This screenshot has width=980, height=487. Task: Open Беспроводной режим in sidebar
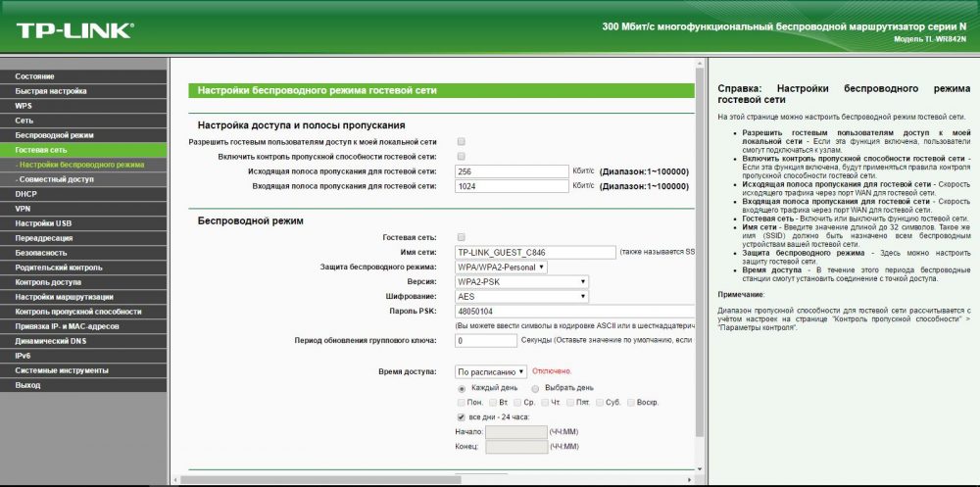click(x=83, y=135)
